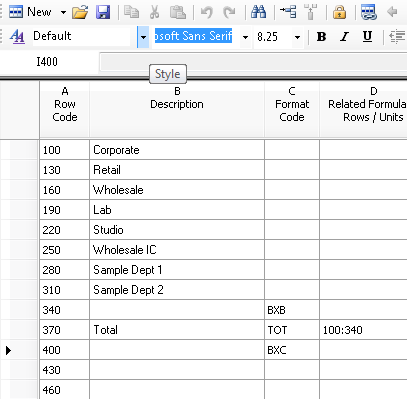Open Find with the binoculars icon
The width and height of the screenshot is (407, 399).
(259, 12)
